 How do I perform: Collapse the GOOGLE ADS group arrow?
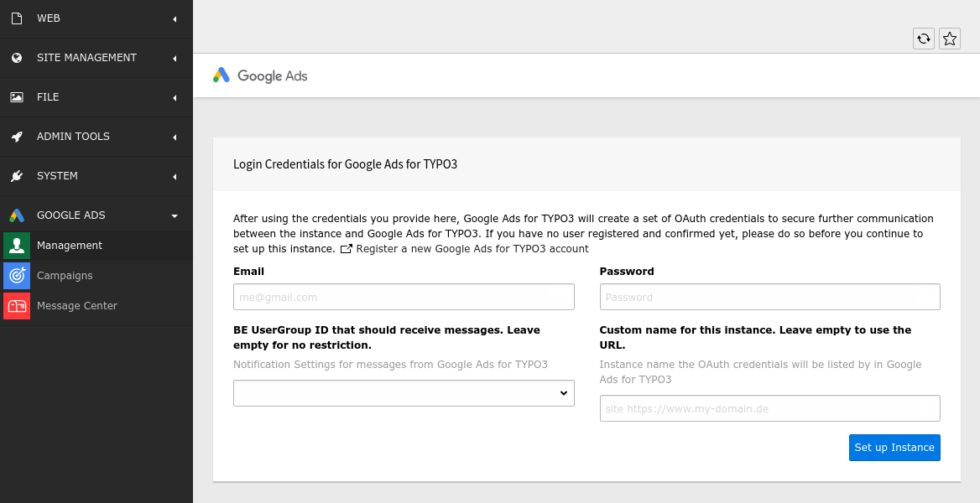click(x=175, y=215)
